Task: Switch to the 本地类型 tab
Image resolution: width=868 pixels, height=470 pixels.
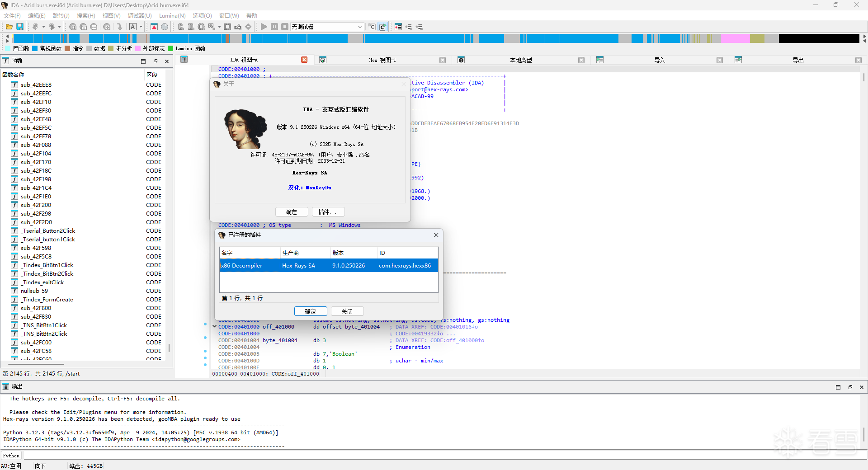Action: [x=521, y=60]
